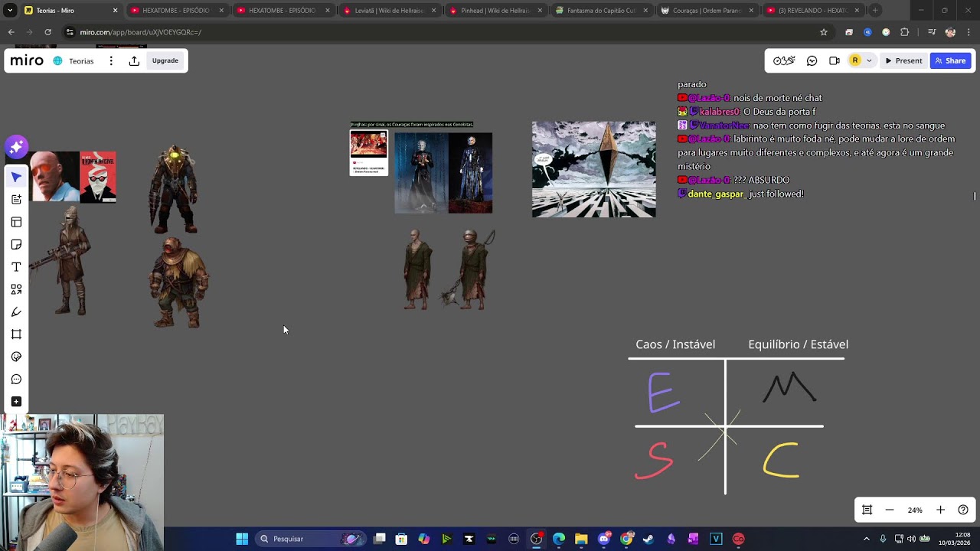Switch to the REVELANDO - HEXATOMBE tab
980x551 pixels.
(x=814, y=11)
